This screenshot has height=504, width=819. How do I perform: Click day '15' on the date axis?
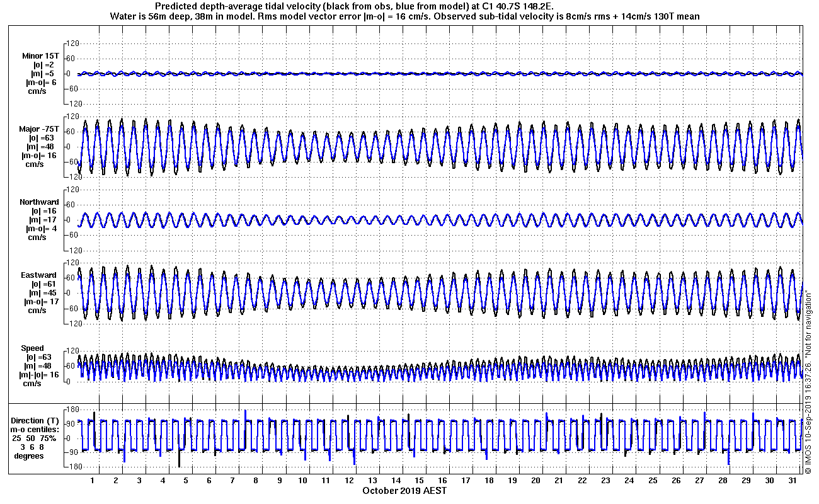[419, 481]
